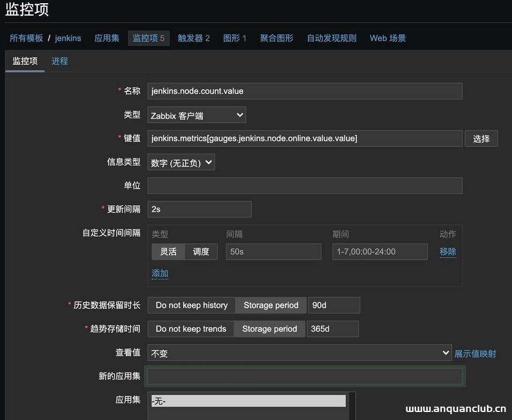Open the 自动发现规则 tab

[331, 38]
